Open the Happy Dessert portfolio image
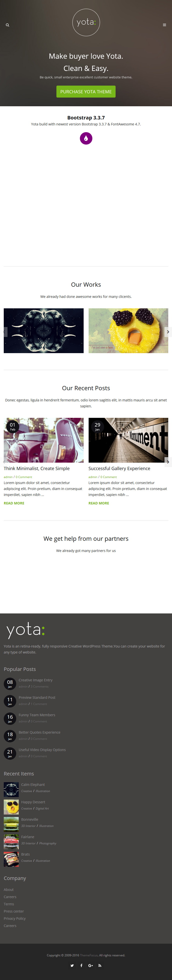The image size is (172, 980). [x=128, y=330]
